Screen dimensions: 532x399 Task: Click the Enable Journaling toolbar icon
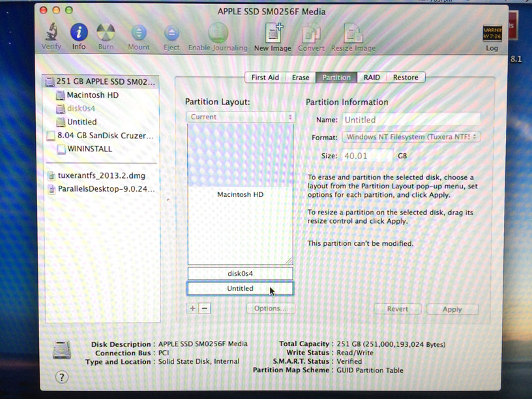point(218,33)
